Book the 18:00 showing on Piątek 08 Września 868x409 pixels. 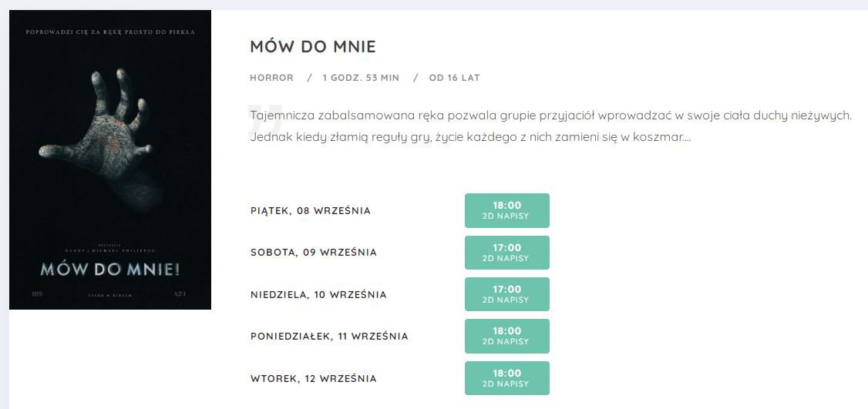coord(507,210)
